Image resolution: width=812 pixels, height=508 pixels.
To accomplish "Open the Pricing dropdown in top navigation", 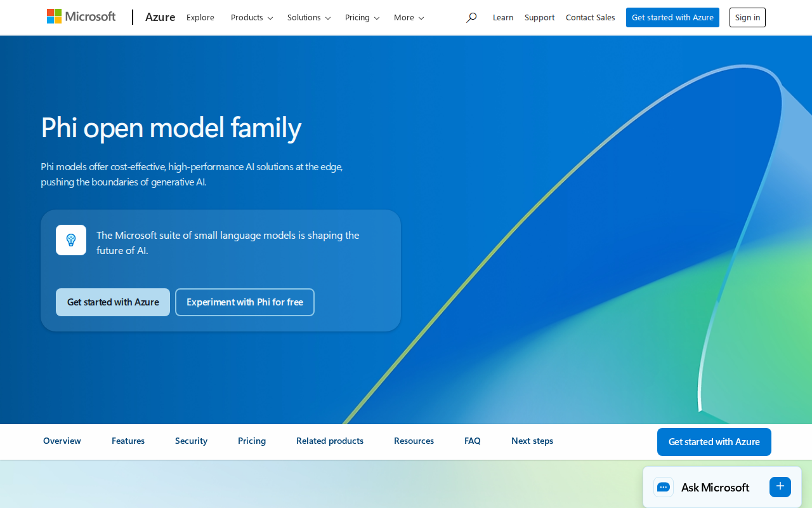I will [362, 18].
